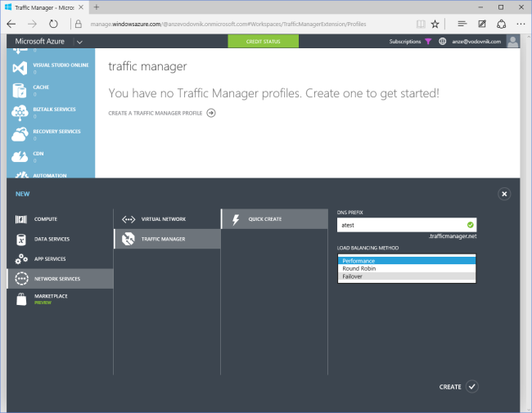Choose Failover load balancing method
This screenshot has width=532, height=413.
(407, 276)
